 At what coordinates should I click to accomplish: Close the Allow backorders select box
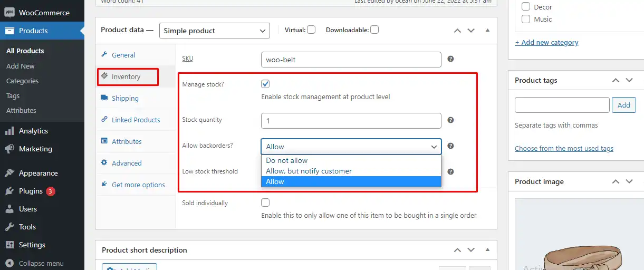[x=351, y=147]
